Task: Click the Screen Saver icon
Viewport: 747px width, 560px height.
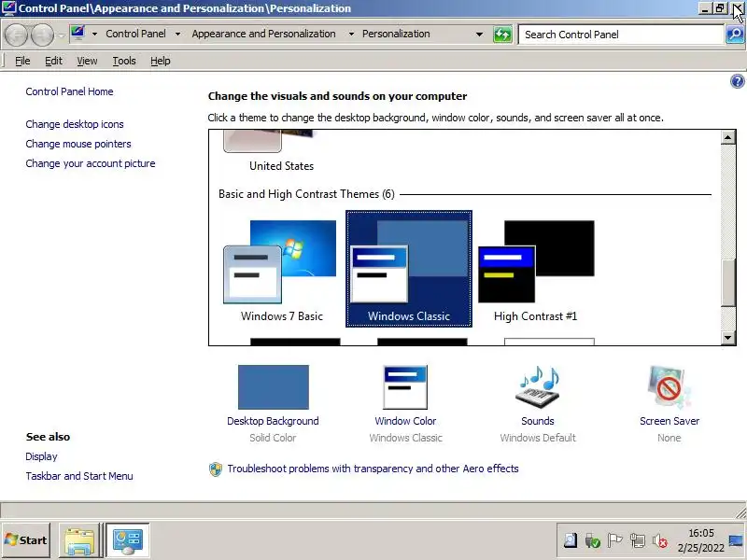Action: [x=669, y=387]
